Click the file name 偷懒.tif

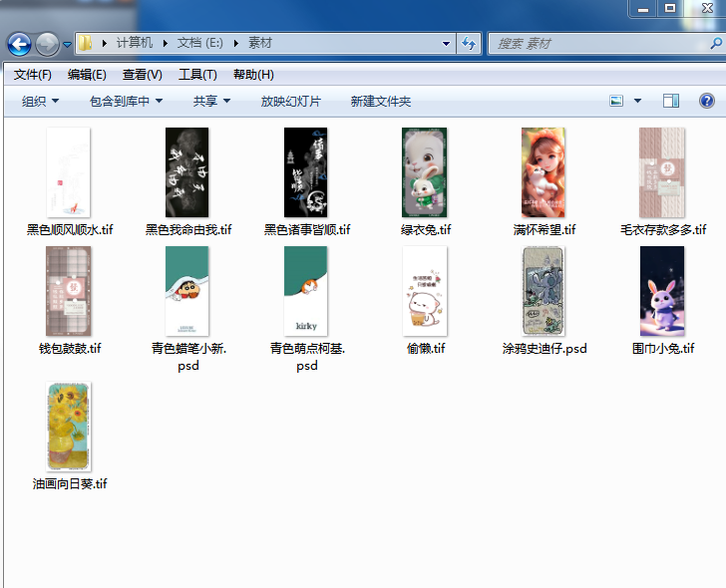coord(426,348)
